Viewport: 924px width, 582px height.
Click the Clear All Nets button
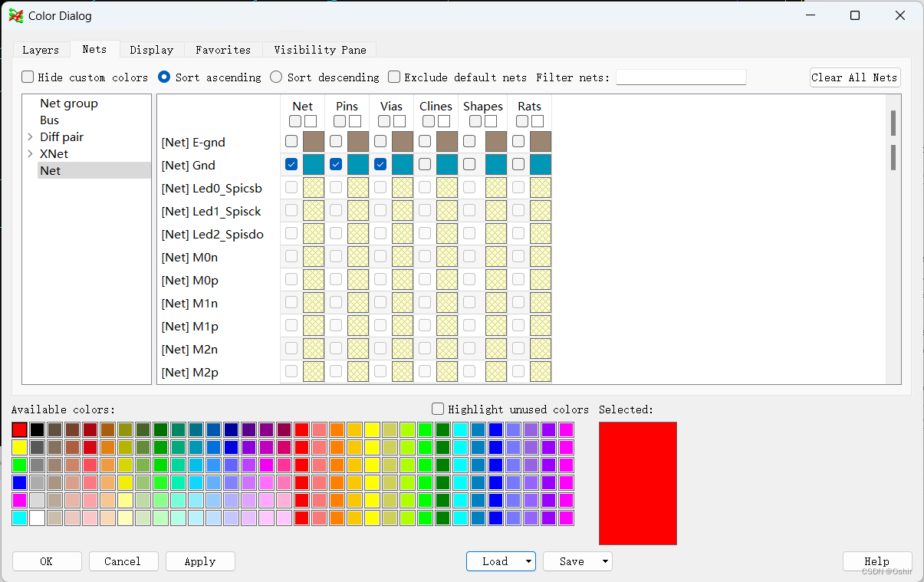tap(854, 77)
